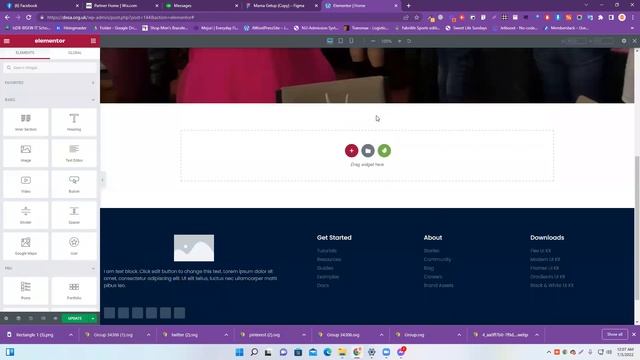Open the Elementor hamburger menu
Viewport: 640px width, 360px height.
coord(7,41)
